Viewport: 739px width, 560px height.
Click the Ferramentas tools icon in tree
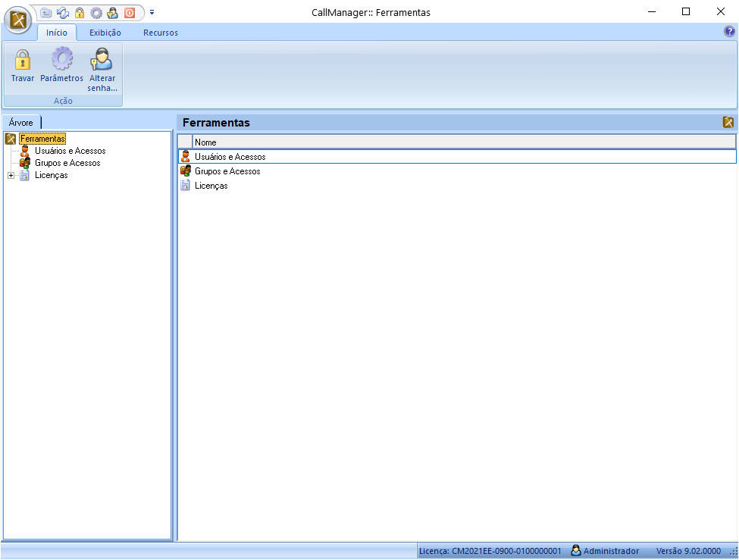tap(11, 139)
